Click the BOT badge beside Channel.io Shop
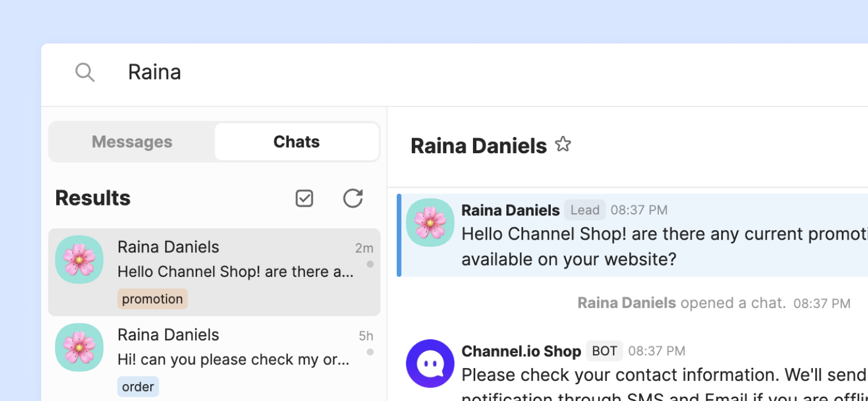868x401 pixels. tap(604, 351)
